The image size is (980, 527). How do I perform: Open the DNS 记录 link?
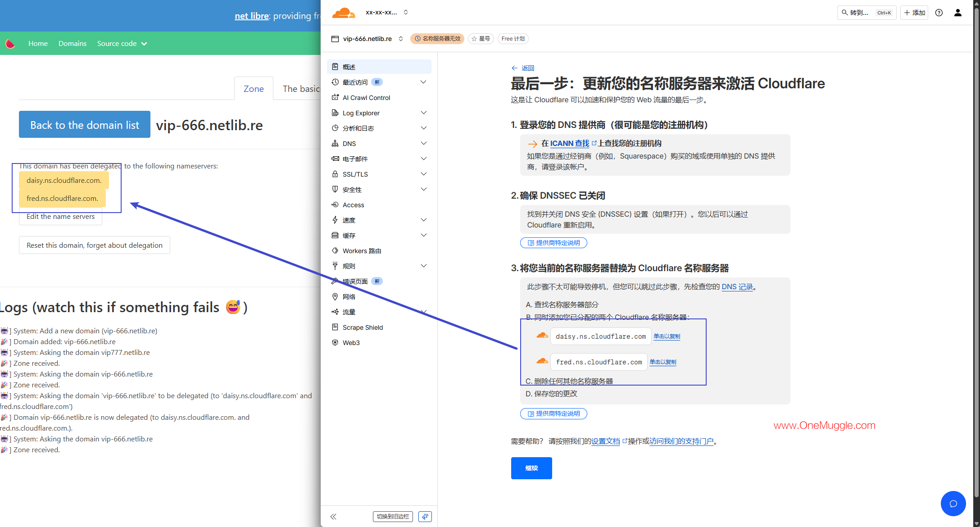click(x=737, y=287)
